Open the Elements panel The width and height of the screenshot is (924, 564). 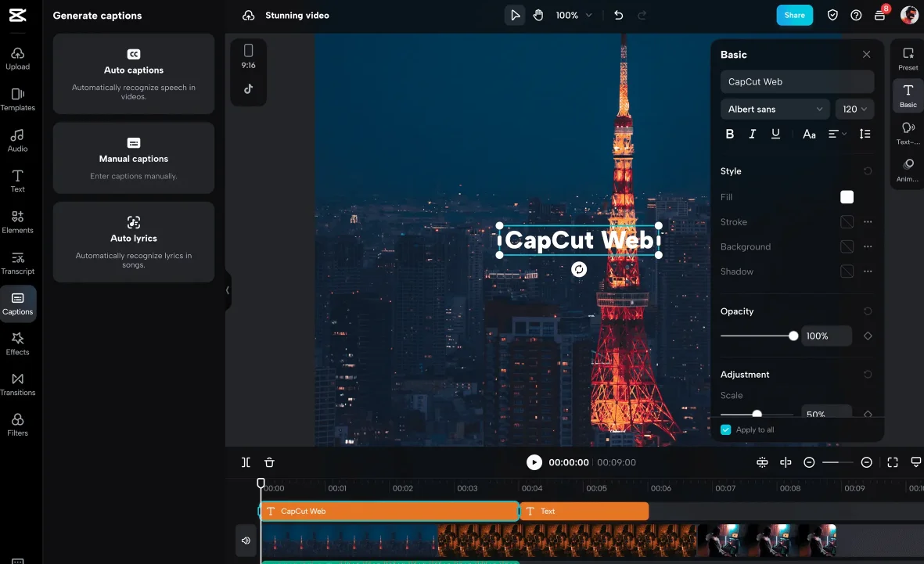pos(18,222)
